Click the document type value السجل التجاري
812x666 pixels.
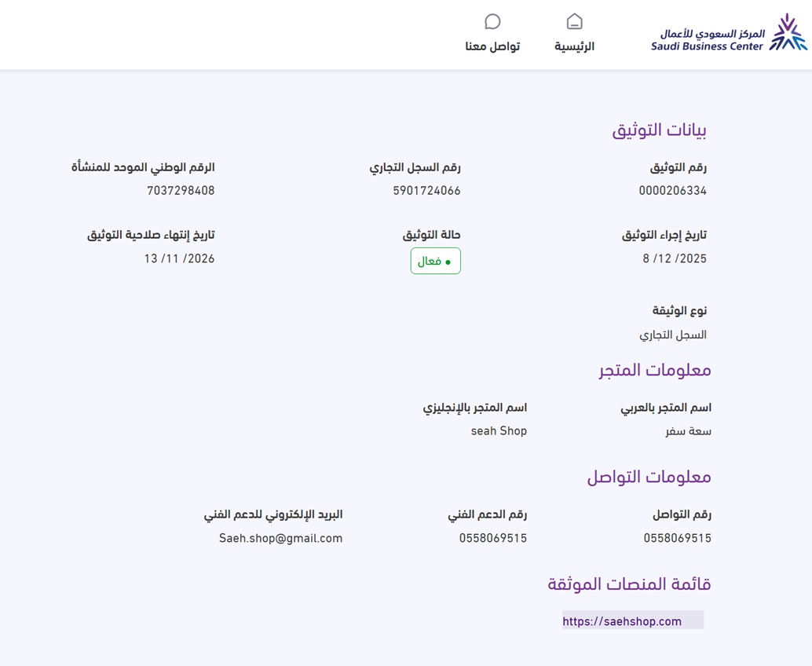coord(673,335)
